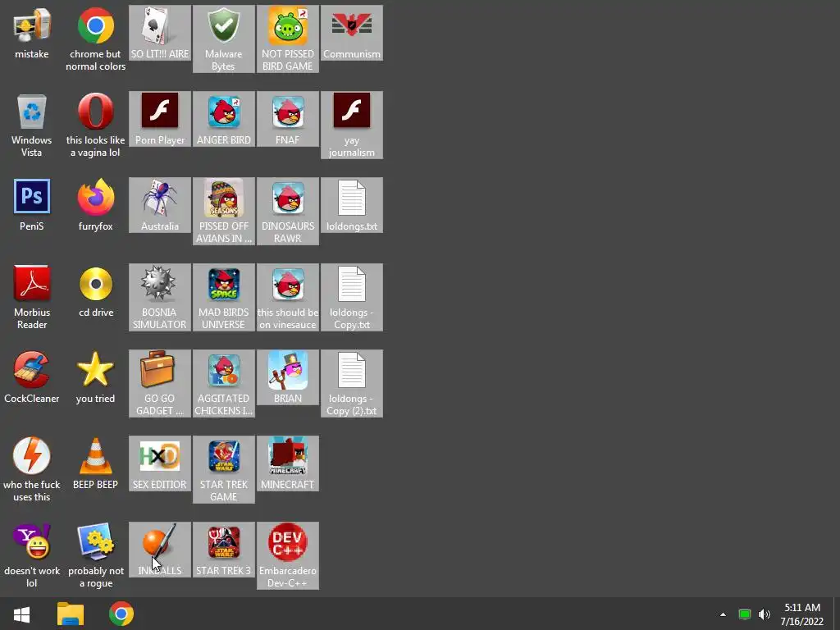This screenshot has width=840, height=630.
Task: Click the red Opera browser icon
Action: (95, 112)
